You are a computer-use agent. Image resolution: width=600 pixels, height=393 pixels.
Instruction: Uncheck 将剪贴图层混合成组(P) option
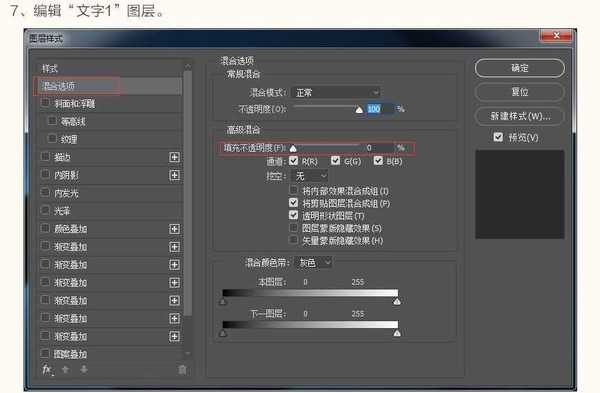tap(293, 202)
